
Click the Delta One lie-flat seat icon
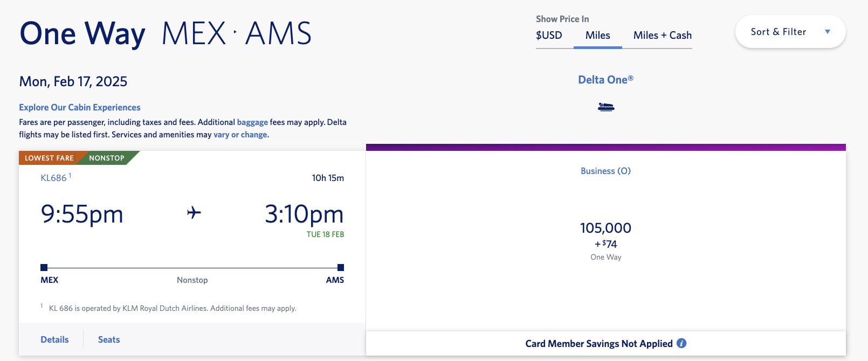[x=606, y=107]
